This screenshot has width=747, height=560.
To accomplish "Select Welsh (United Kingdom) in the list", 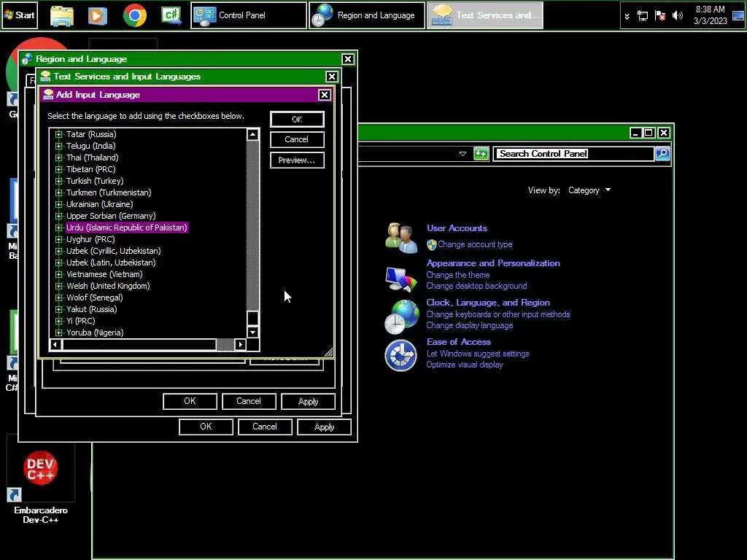I will (108, 286).
